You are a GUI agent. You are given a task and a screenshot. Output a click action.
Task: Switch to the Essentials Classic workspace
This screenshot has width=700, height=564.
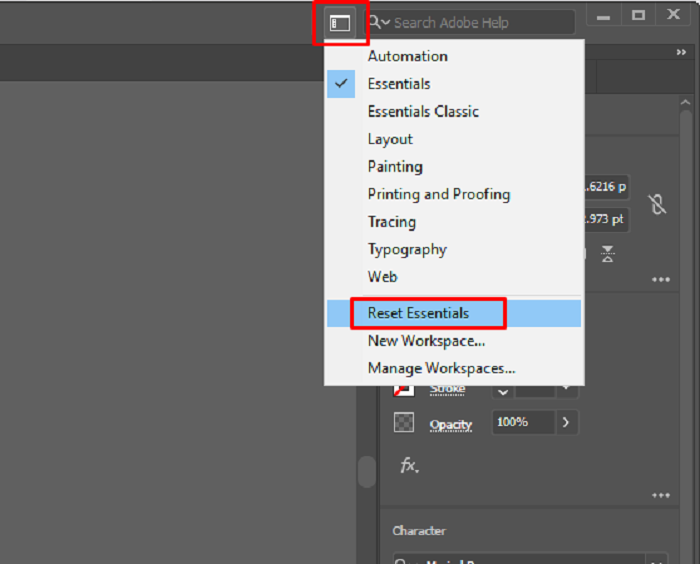click(x=423, y=112)
